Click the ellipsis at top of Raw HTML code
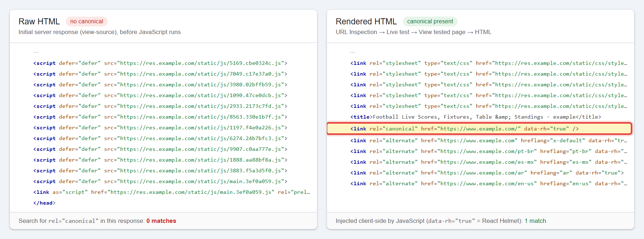The image size is (644, 239). [36, 52]
